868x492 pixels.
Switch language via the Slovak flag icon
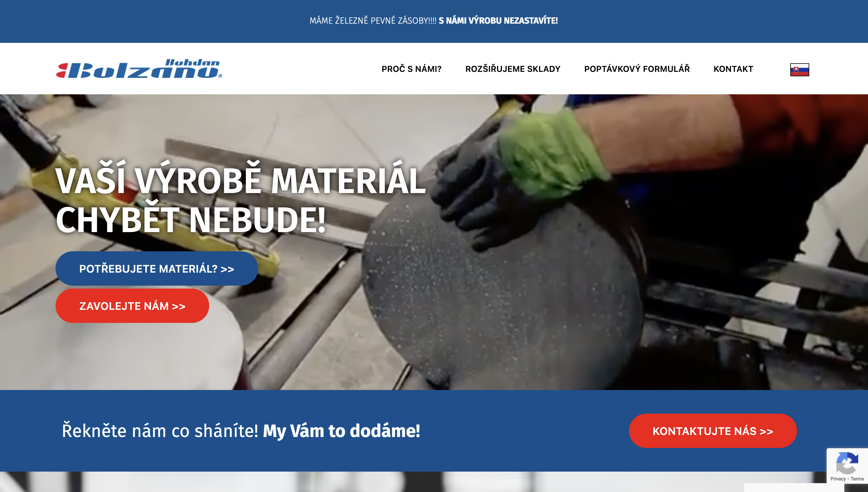point(799,69)
